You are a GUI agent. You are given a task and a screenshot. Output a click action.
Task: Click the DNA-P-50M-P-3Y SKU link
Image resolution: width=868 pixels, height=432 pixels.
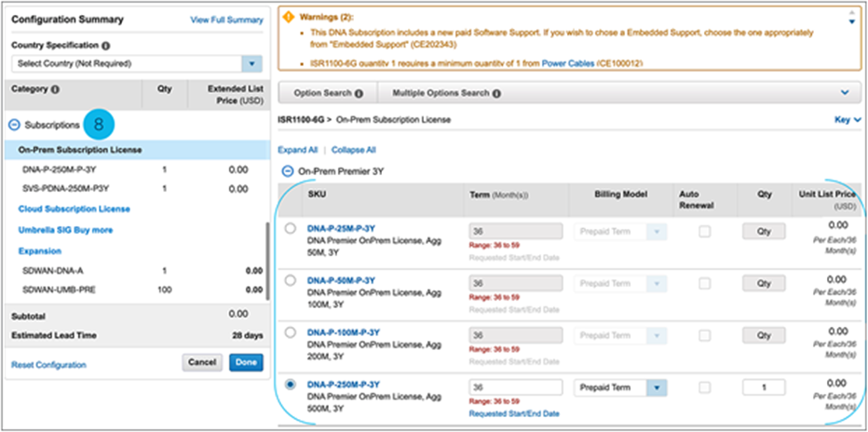tap(341, 280)
